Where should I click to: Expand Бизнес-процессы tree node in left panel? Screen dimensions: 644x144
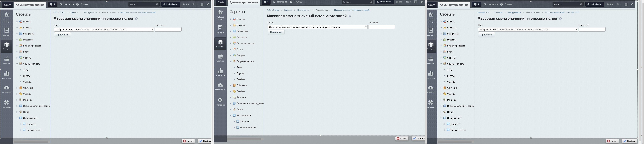click(x=17, y=46)
